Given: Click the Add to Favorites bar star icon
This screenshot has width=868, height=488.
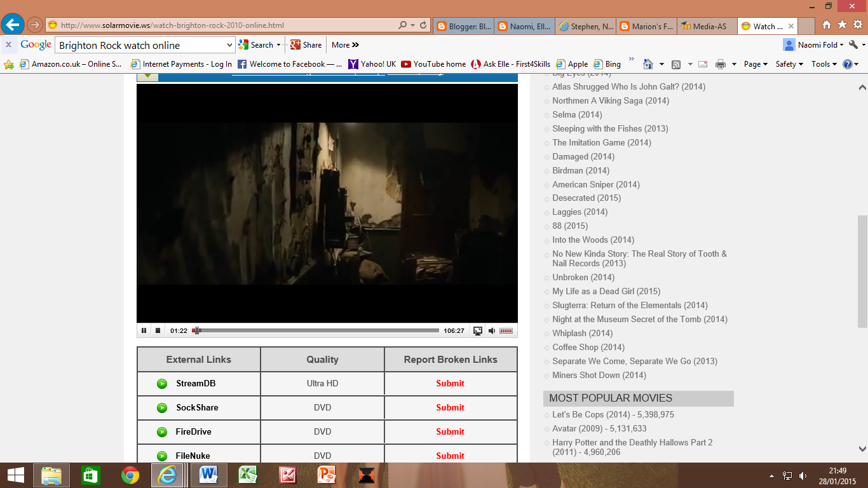Looking at the screenshot, I should point(9,64).
